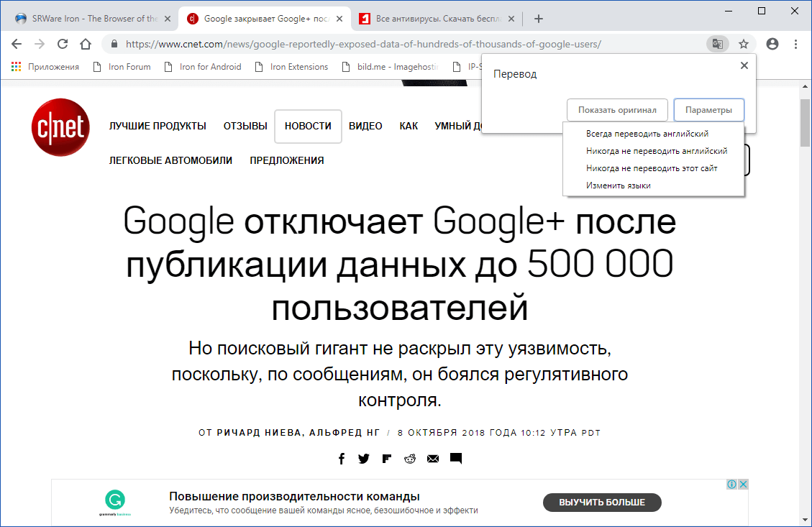Click Показать оригинал button
Image resolution: width=812 pixels, height=527 pixels.
tap(617, 110)
